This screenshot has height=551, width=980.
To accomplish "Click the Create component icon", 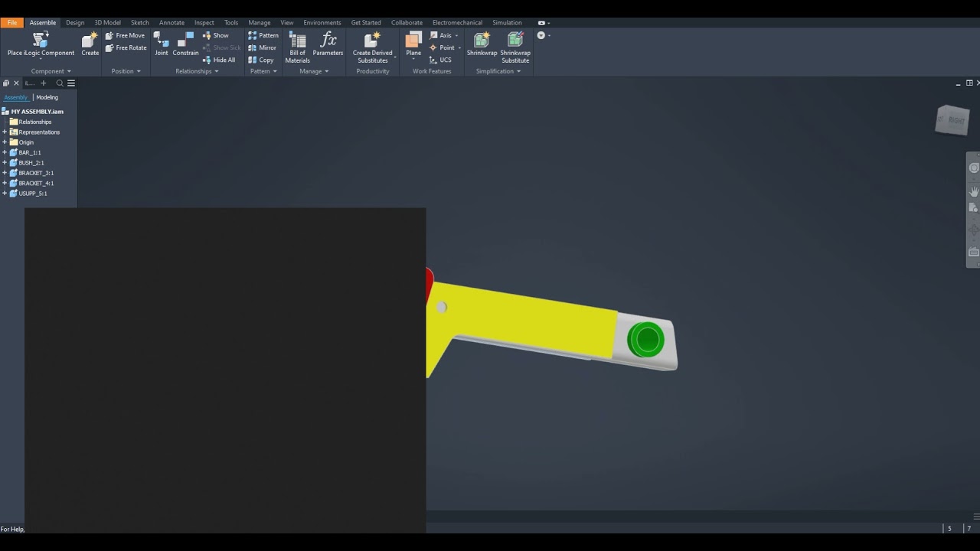I will coord(90,44).
